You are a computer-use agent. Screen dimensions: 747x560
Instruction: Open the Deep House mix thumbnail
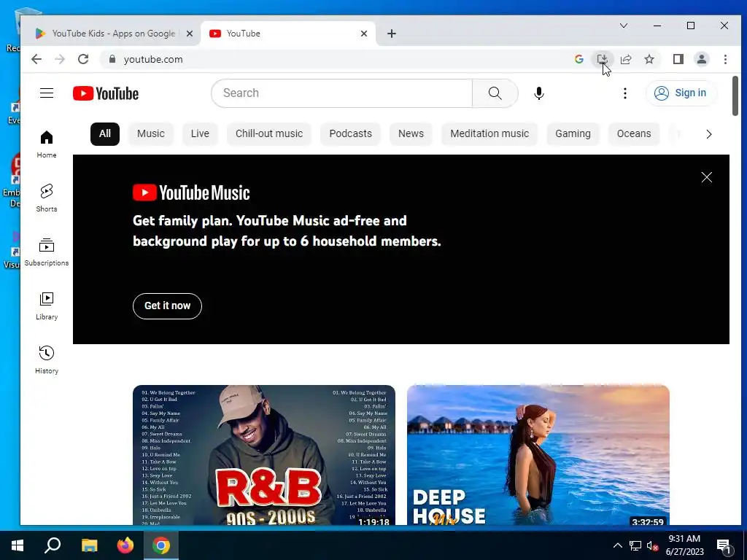tap(538, 455)
